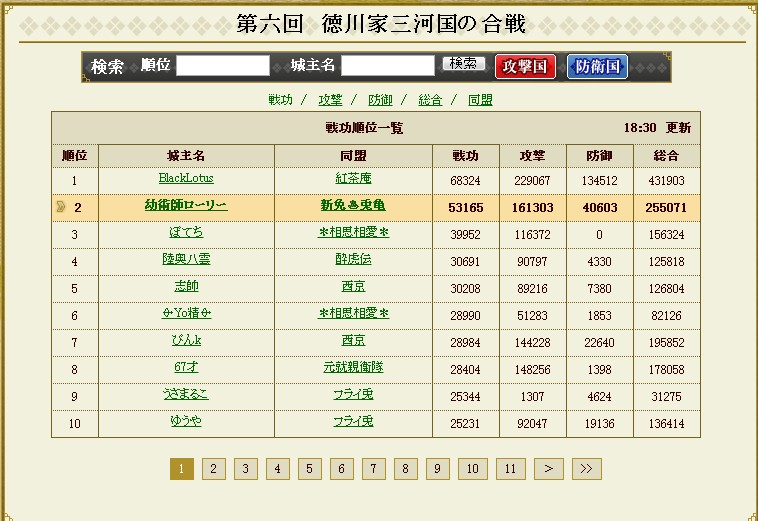The width and height of the screenshot is (758, 521).
Task: Open the 西京 alliance link in row 5
Action: [353, 286]
